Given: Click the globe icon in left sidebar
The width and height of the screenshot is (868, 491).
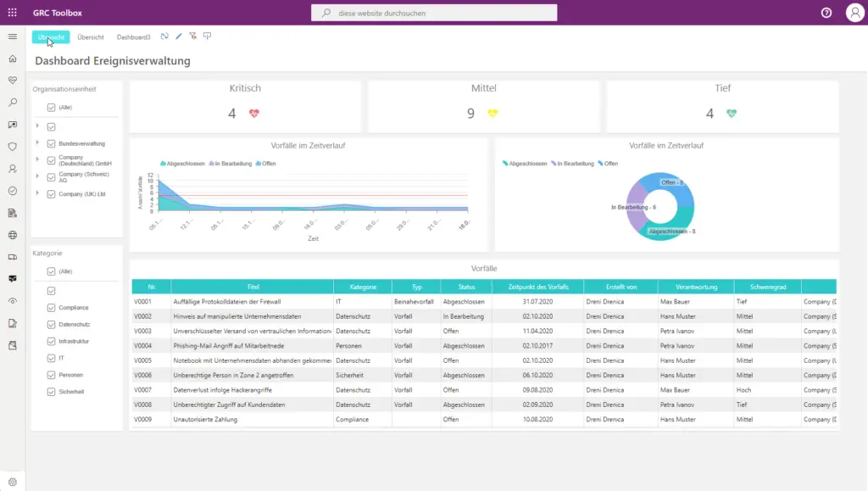Looking at the screenshot, I should point(12,235).
